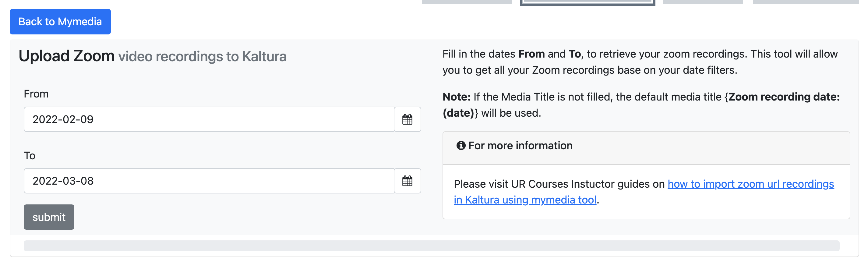Click the empty progress bar below submit
The width and height of the screenshot is (868, 262).
coord(431,246)
